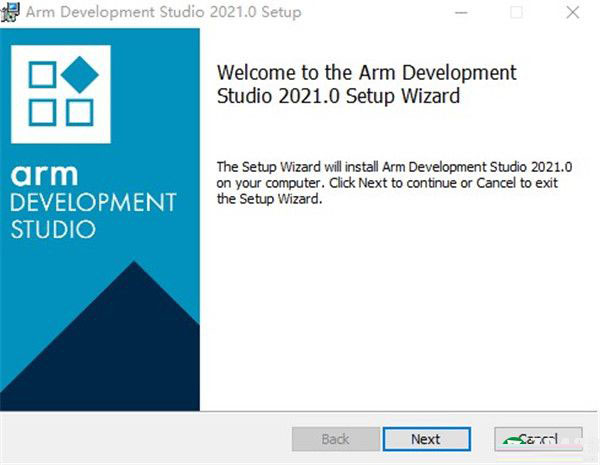Click the Next button to continue

click(x=427, y=439)
